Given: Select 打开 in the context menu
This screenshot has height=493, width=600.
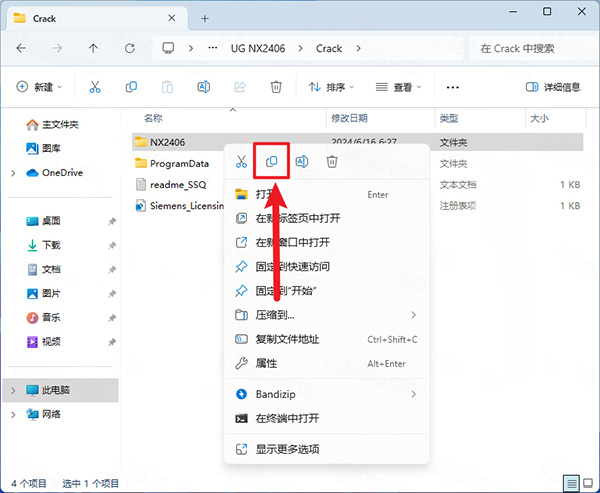Looking at the screenshot, I should pos(326,194).
